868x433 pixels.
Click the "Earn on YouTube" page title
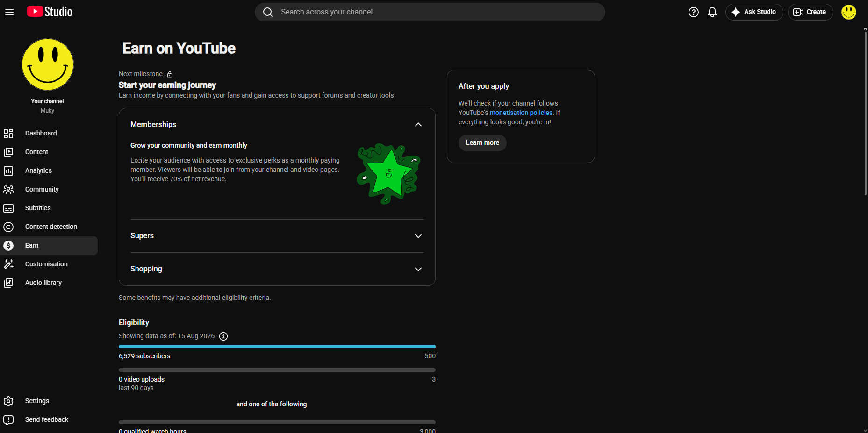pyautogui.click(x=179, y=48)
